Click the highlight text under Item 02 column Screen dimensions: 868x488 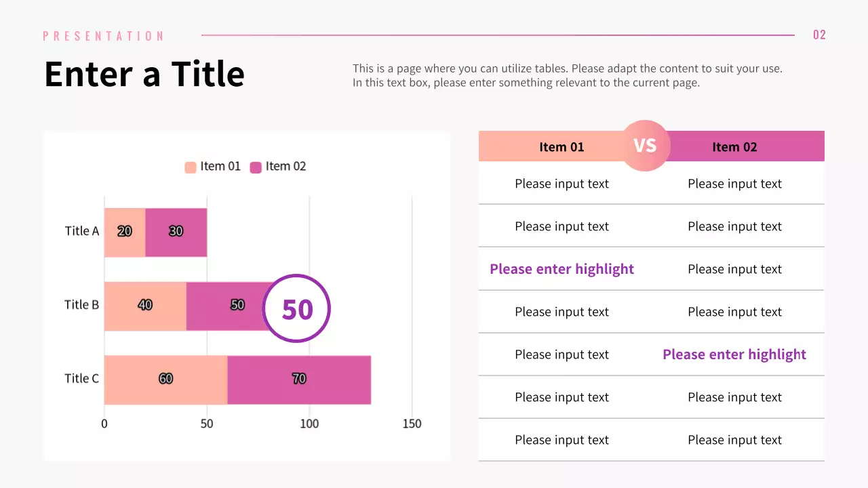tap(734, 354)
